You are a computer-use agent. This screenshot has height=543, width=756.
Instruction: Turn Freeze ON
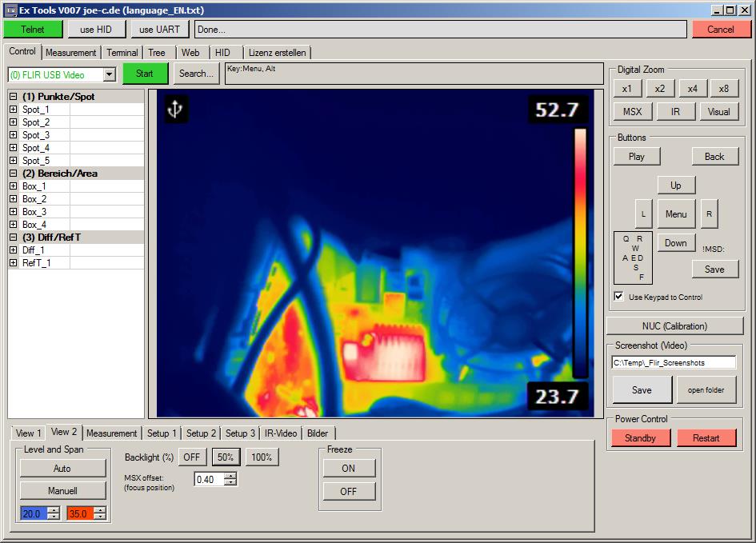click(349, 469)
